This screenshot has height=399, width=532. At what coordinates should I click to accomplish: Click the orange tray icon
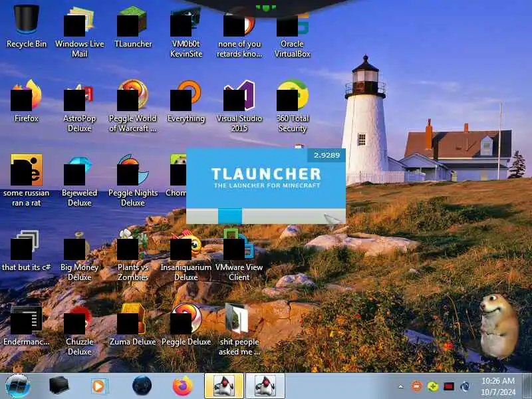[416, 386]
